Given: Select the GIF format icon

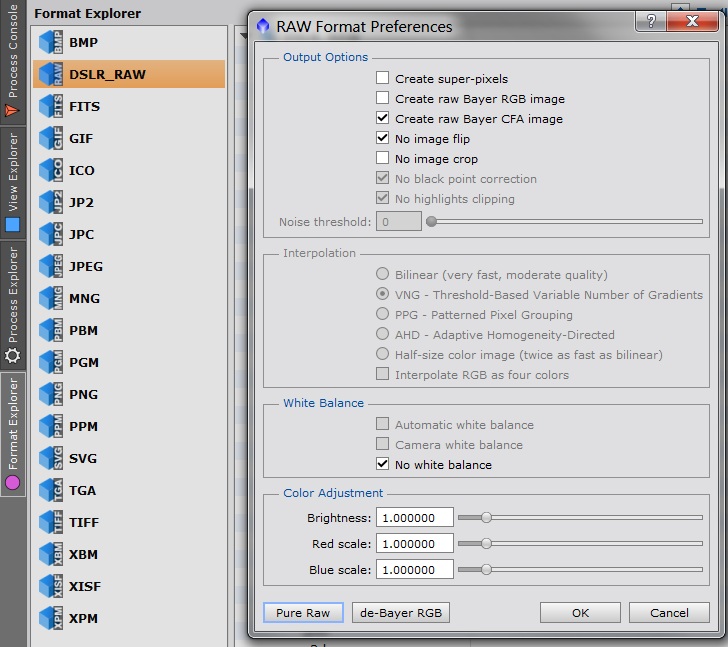Looking at the screenshot, I should [x=51, y=138].
